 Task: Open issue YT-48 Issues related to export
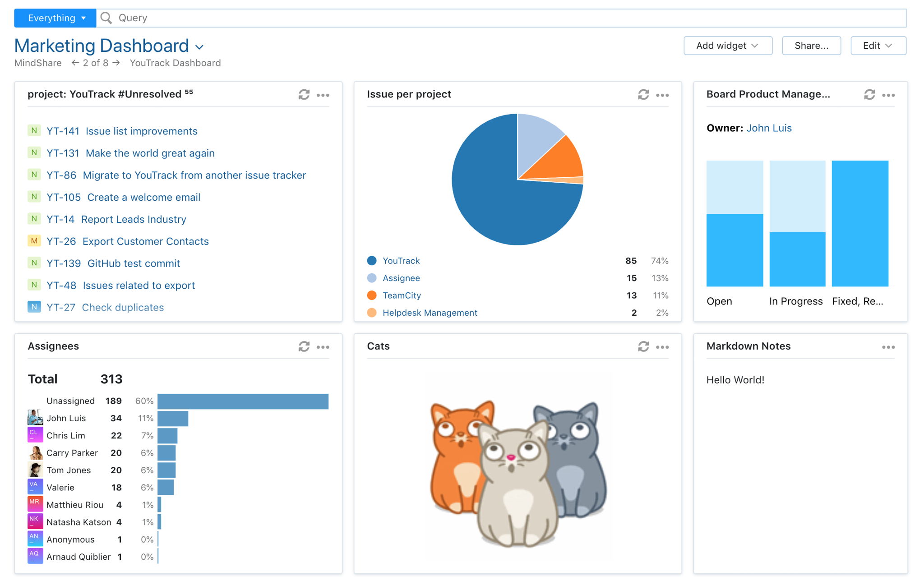point(120,286)
